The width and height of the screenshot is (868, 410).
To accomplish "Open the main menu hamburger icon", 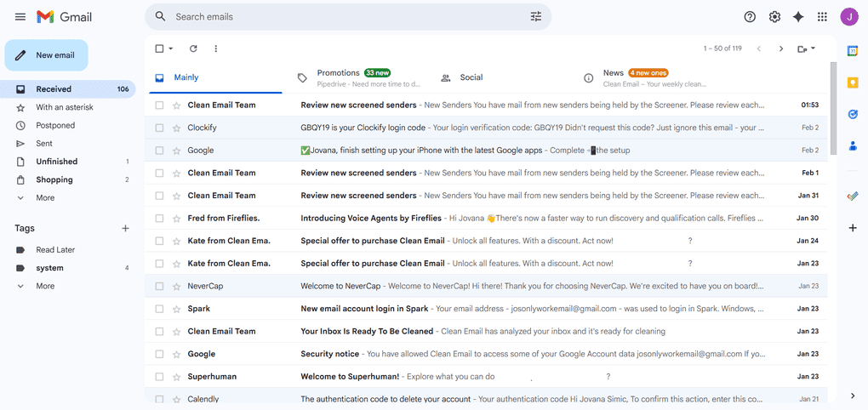I will pos(20,17).
